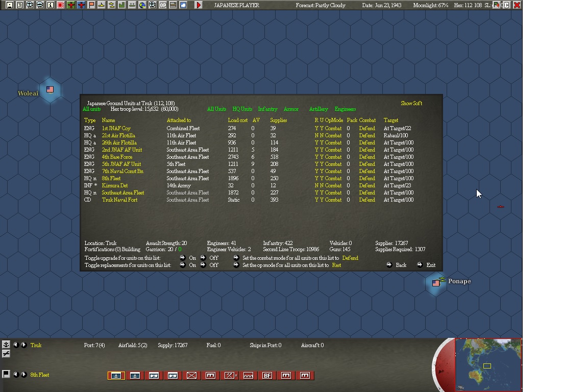Toggle the Defend combat mode setting

point(350,258)
